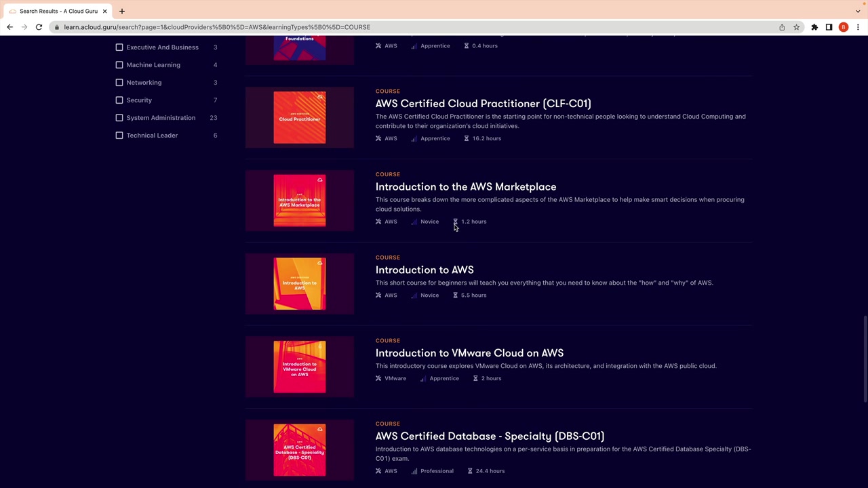Click the browser forward arrow
Image resolution: width=868 pixels, height=488 pixels.
[24, 27]
